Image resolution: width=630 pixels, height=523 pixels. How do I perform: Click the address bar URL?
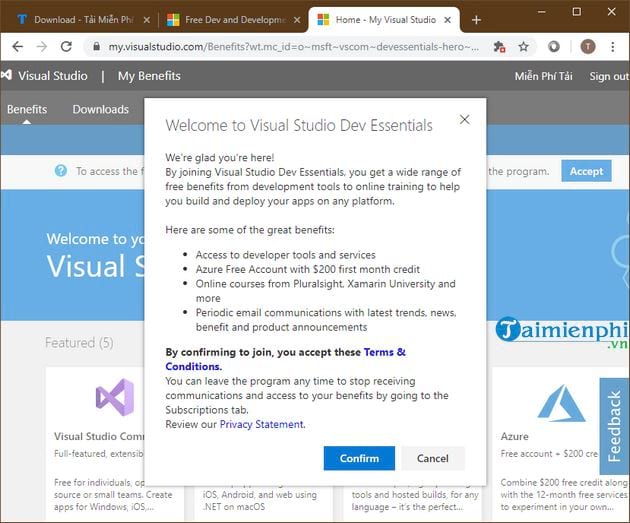293,47
